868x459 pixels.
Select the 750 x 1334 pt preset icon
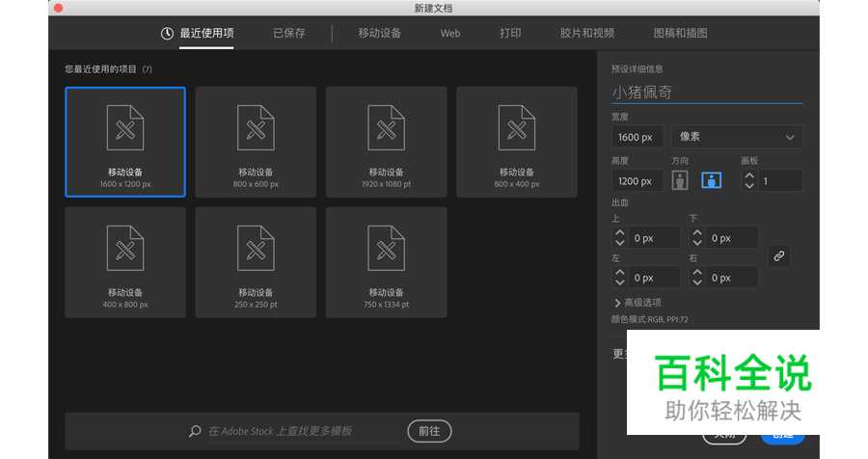coord(386,250)
